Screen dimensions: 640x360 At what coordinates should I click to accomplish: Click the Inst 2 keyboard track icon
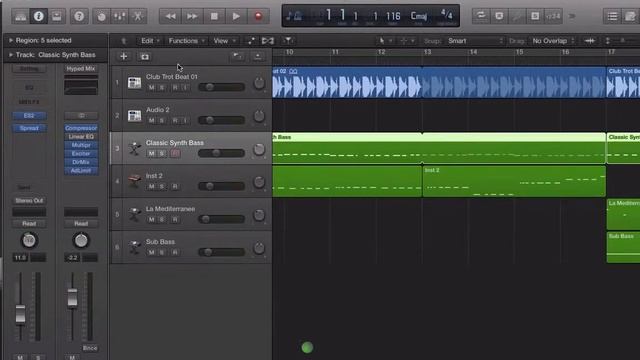[134, 181]
